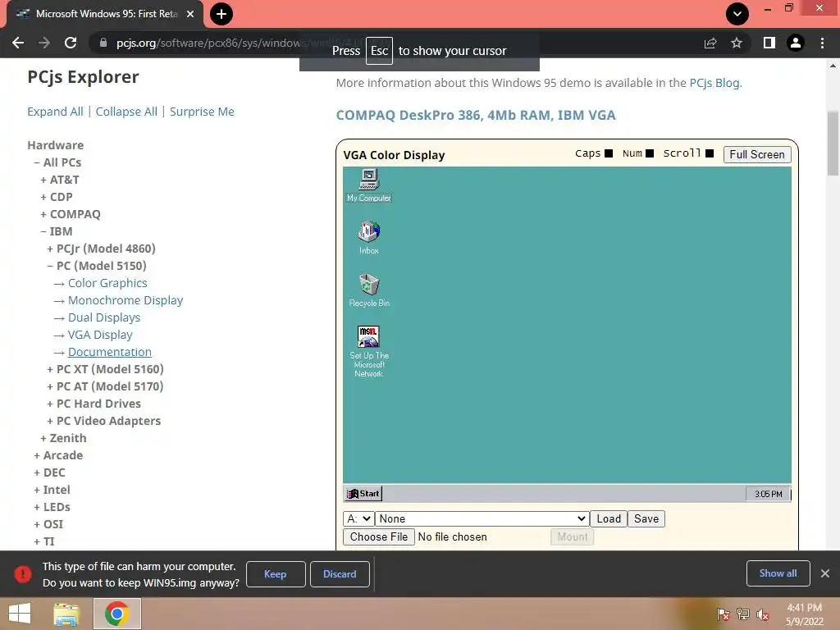Viewport: 840px width, 630px height.
Task: Close the download warning bar
Action: [x=825, y=573]
